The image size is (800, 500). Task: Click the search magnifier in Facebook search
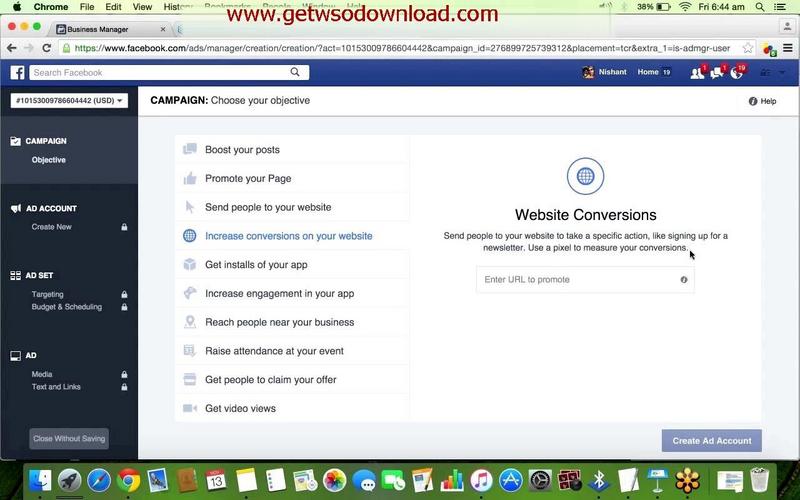click(295, 72)
